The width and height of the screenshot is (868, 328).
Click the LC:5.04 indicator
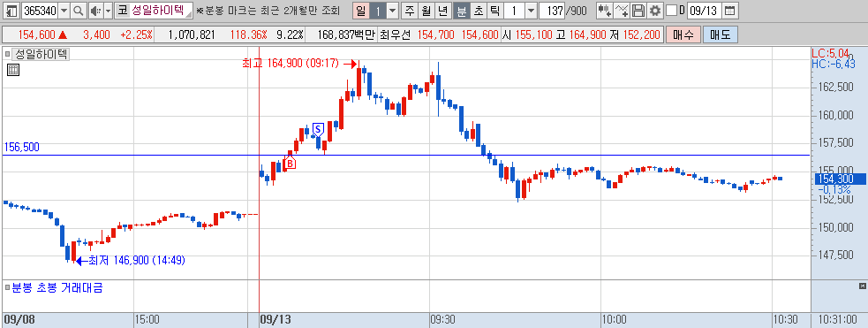coord(830,53)
